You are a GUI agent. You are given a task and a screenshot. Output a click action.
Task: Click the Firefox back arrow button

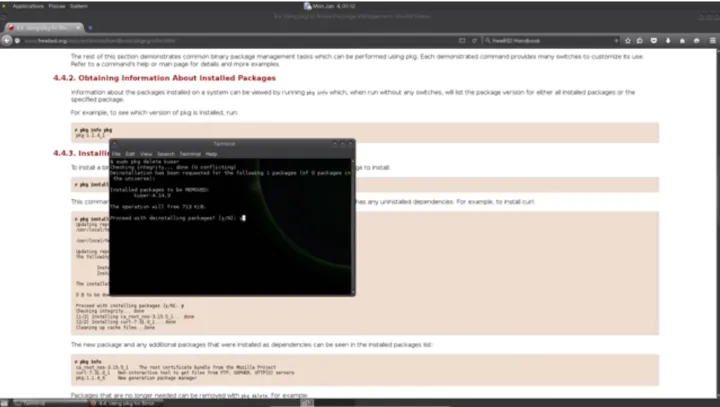[8, 40]
